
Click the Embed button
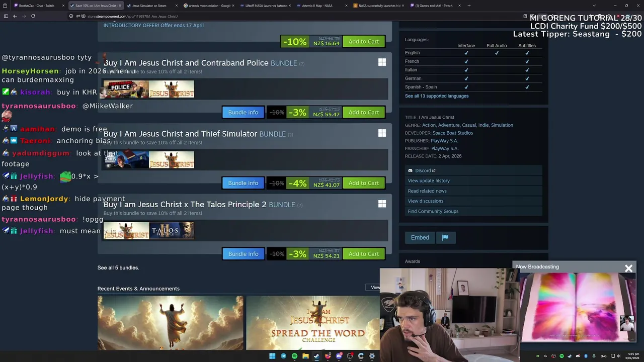point(420,237)
